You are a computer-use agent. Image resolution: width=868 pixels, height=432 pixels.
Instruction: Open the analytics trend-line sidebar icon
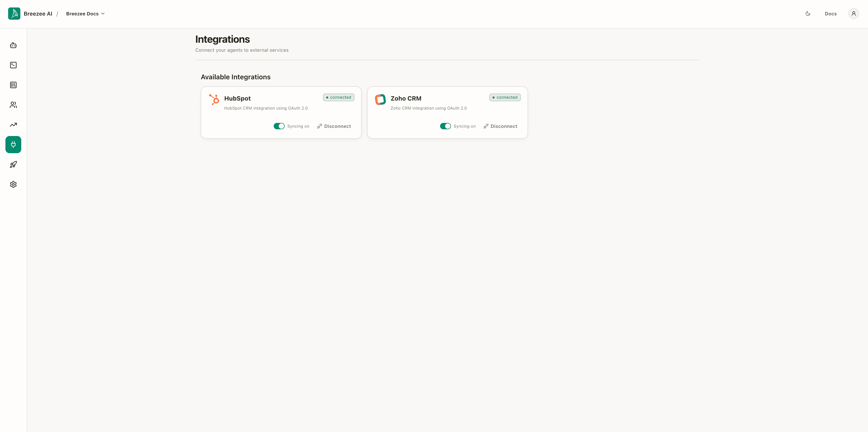click(x=13, y=124)
